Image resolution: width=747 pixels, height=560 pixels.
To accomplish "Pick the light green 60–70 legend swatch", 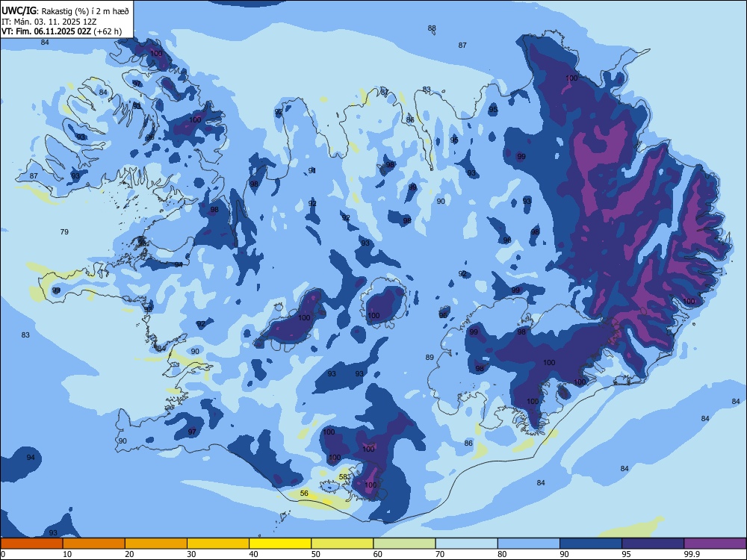I will coord(404,544).
